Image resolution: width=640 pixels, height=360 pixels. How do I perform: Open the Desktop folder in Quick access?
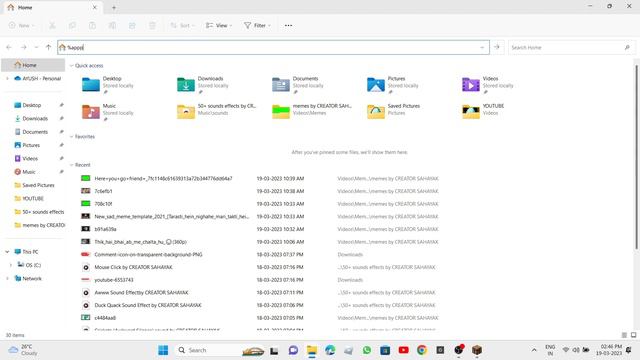coord(108,84)
